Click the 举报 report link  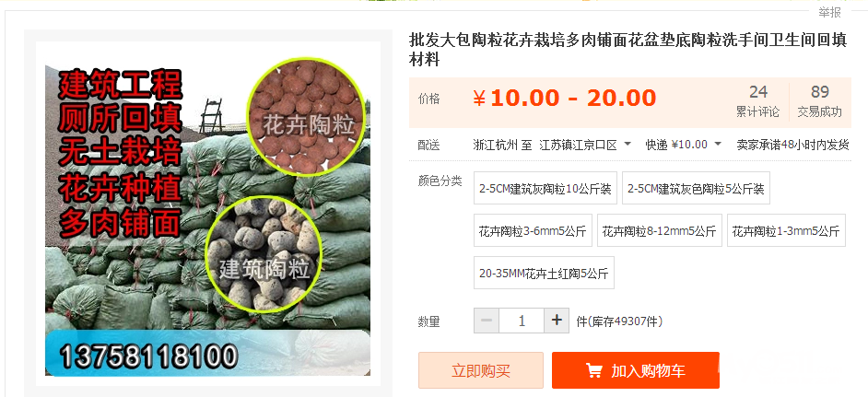click(830, 12)
